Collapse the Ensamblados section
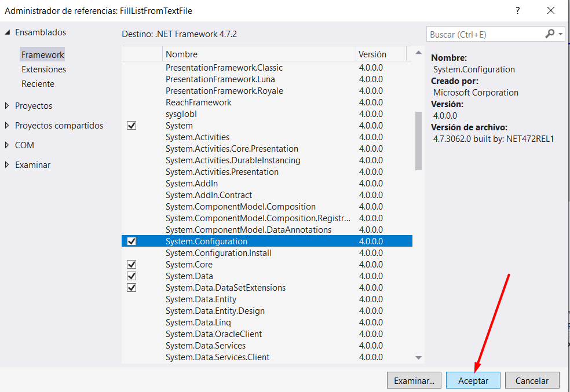The height and width of the screenshot is (392, 570). pyautogui.click(x=7, y=32)
